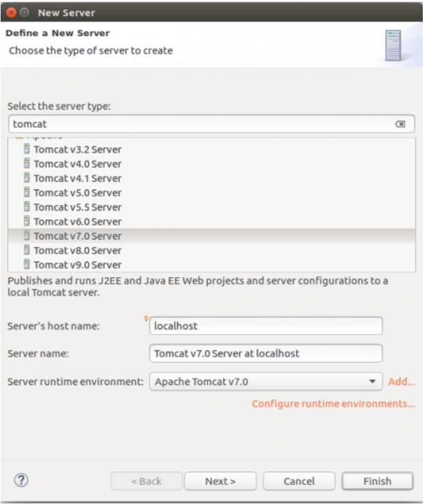Screen dimensions: 424x504
Task: Select Tomcat v4.1 Server in list
Action: [77, 178]
